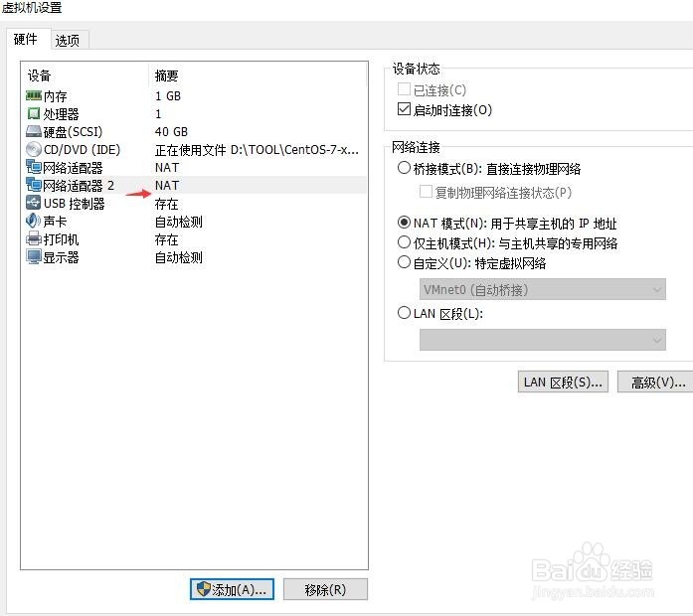Click the 40 GB disk summary value

pyautogui.click(x=171, y=131)
